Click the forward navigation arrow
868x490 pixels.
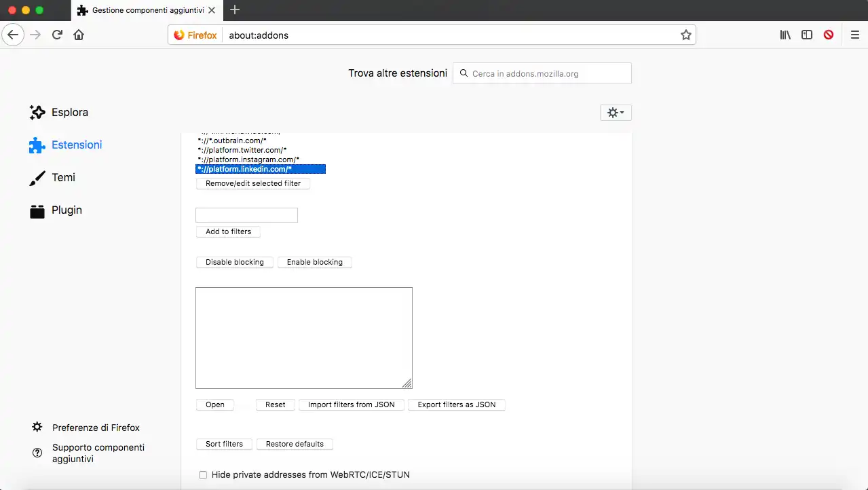(35, 35)
